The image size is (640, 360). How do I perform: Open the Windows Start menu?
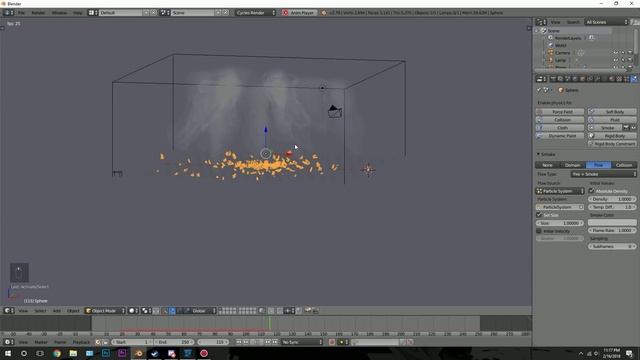pos(8,353)
